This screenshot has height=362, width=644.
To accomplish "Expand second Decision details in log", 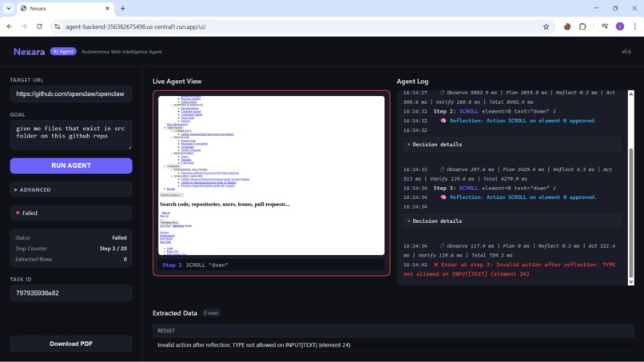I will (x=511, y=221).
